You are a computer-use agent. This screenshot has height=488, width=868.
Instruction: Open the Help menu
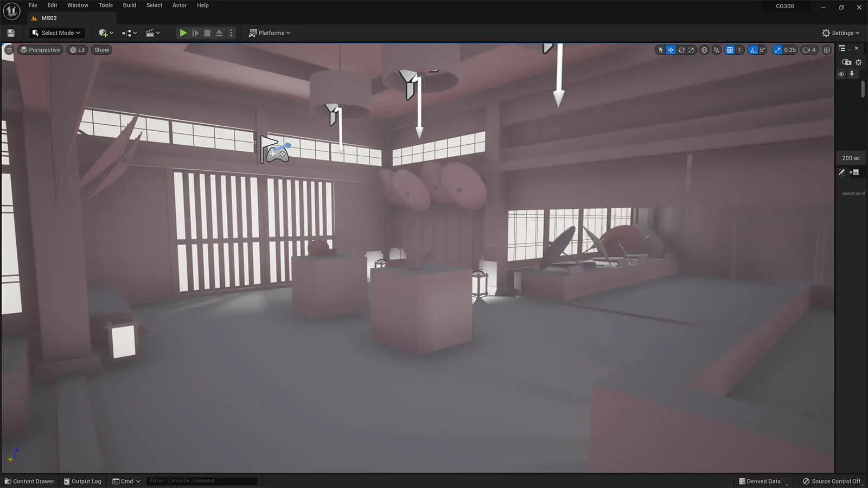coord(202,5)
